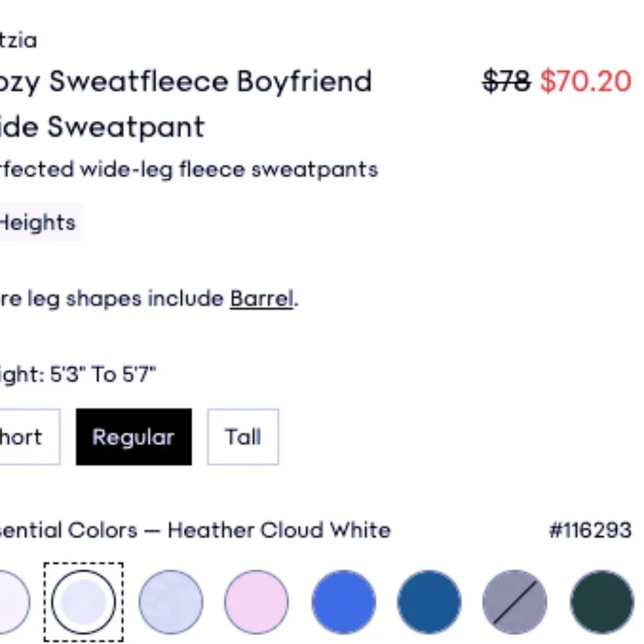644x644 pixels.
Task: Click the currently selected Heather Cloud White swatch
Action: point(84,601)
